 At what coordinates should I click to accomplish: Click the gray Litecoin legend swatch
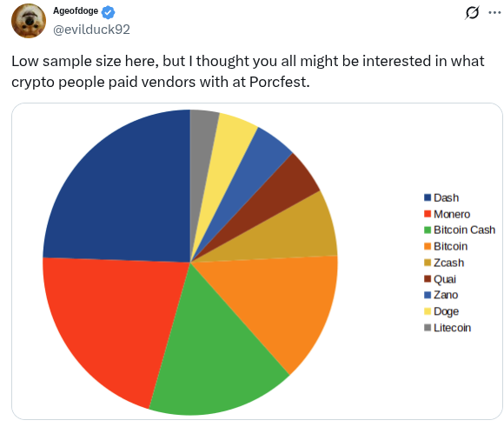(428, 328)
